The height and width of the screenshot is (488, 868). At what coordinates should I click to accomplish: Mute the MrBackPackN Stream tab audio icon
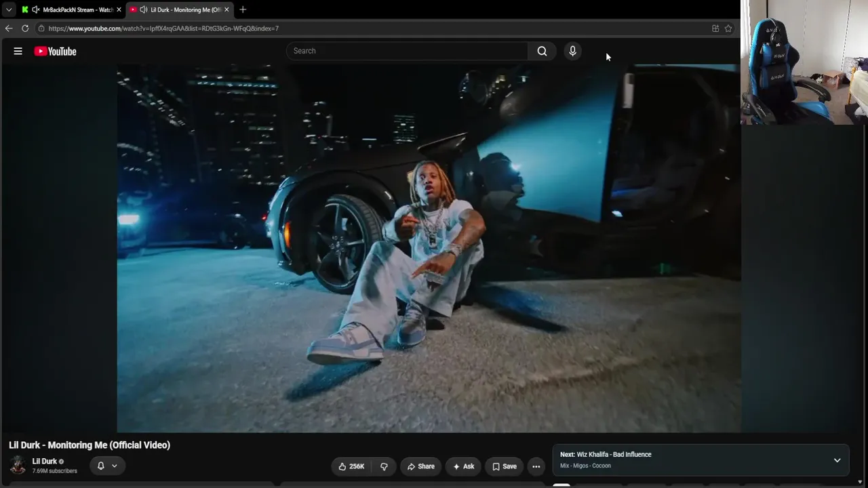35,9
